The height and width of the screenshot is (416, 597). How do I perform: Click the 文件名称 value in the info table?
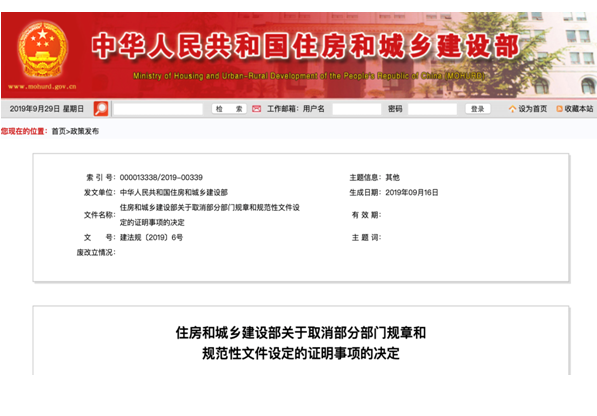click(x=210, y=215)
